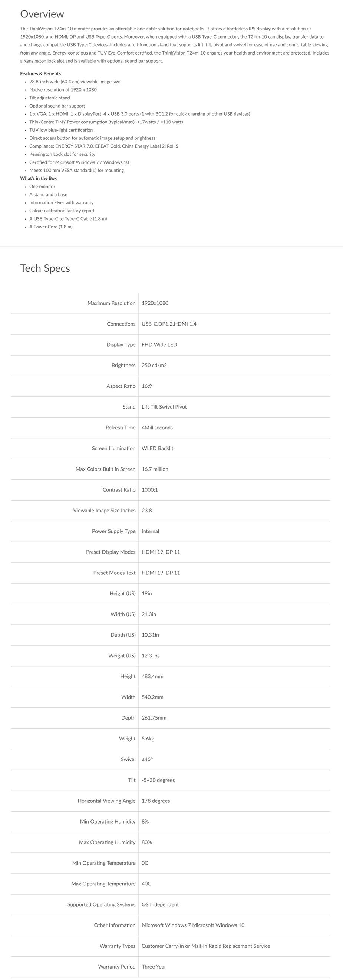Click the 4Milliseconds refresh time value
This screenshot has height=980, width=343.
point(157,428)
